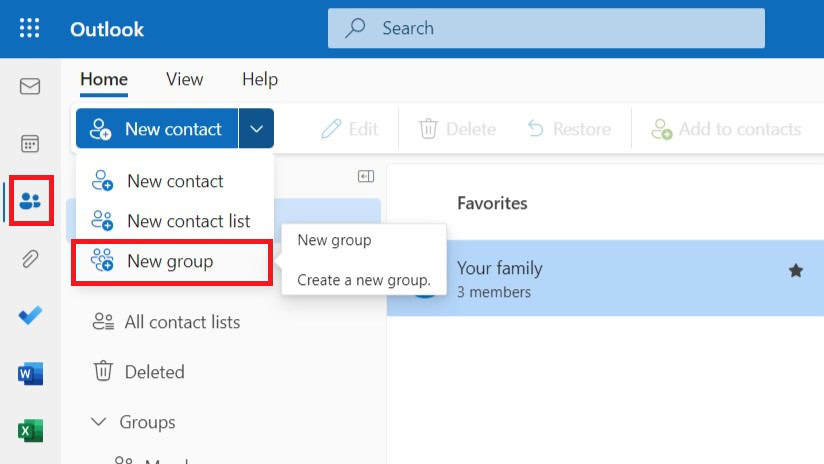Collapse the navigation pane icon
The image size is (824, 464).
[x=366, y=177]
